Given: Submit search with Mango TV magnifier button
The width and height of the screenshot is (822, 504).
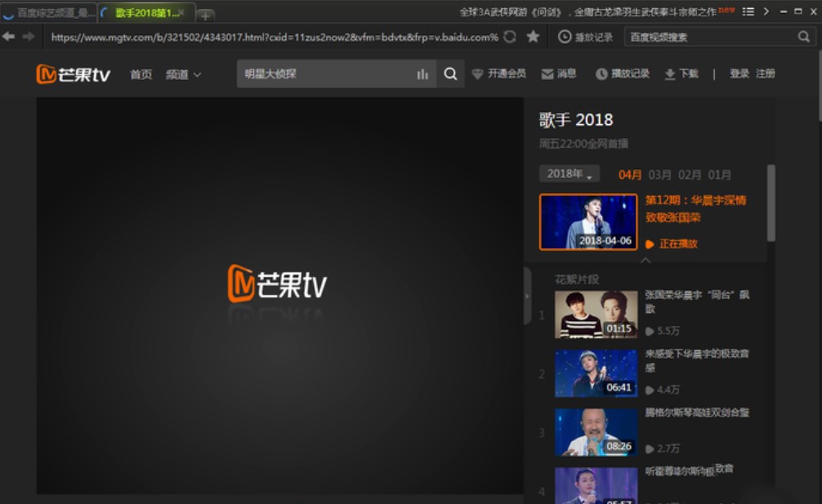Looking at the screenshot, I should tap(450, 74).
